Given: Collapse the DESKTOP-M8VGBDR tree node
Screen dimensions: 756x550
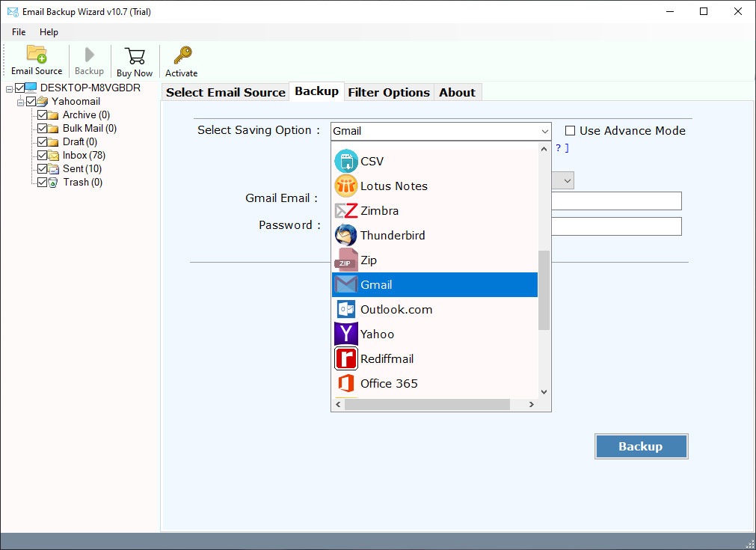Looking at the screenshot, I should point(9,89).
